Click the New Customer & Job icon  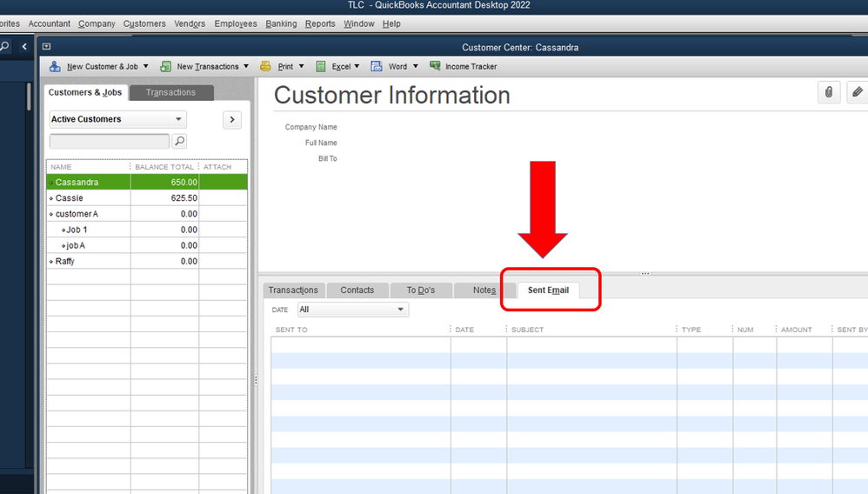point(55,66)
